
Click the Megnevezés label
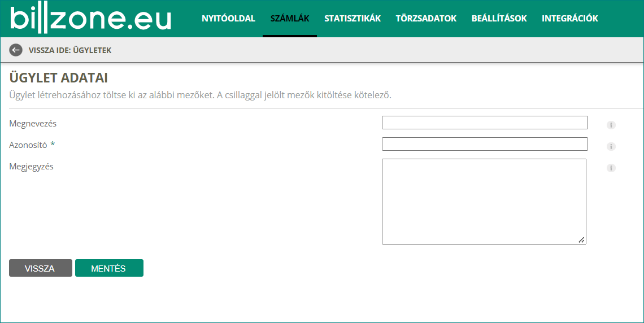tap(33, 124)
